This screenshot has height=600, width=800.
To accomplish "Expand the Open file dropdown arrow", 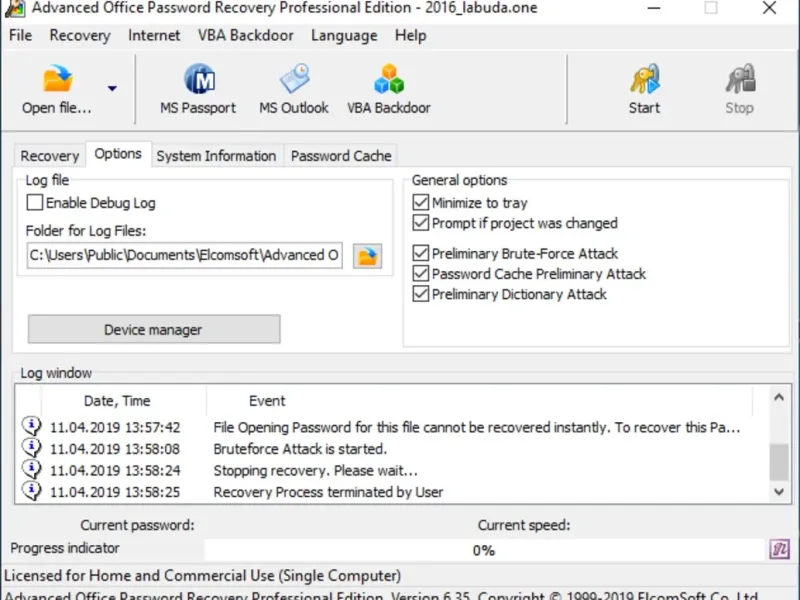I will (112, 89).
